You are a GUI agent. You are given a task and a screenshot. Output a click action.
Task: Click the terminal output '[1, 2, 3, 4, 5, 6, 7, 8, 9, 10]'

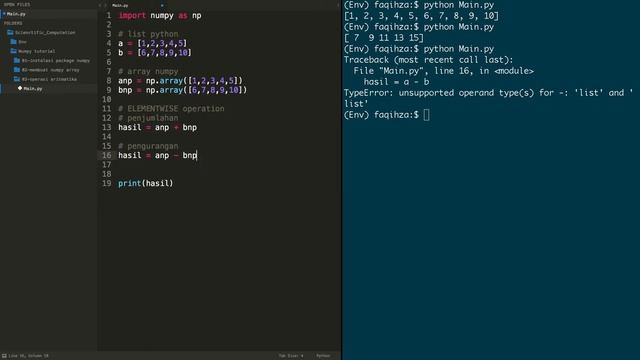click(x=421, y=16)
